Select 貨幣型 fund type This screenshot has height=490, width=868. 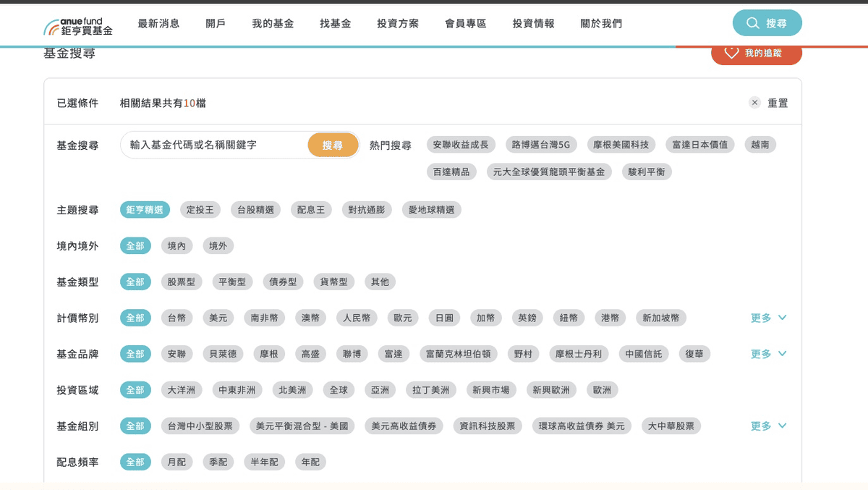click(334, 282)
